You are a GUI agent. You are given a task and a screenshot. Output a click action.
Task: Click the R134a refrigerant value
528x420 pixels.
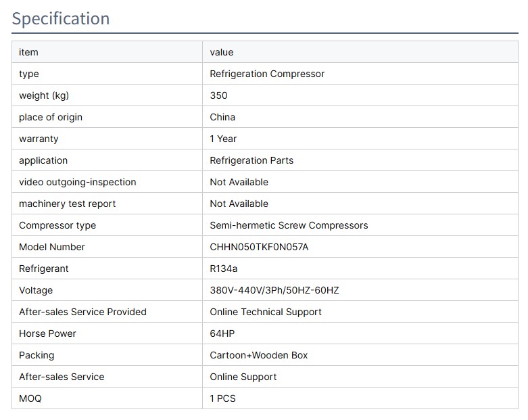click(224, 269)
